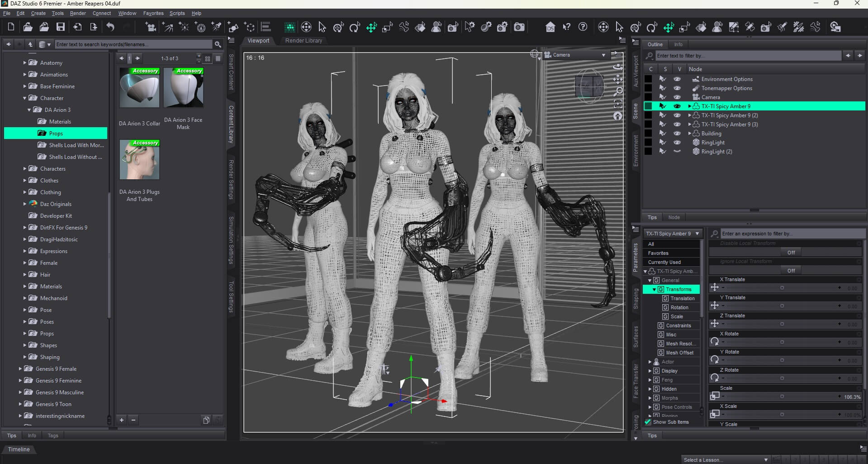
Task: Open the Timeline tab
Action: [x=19, y=449]
